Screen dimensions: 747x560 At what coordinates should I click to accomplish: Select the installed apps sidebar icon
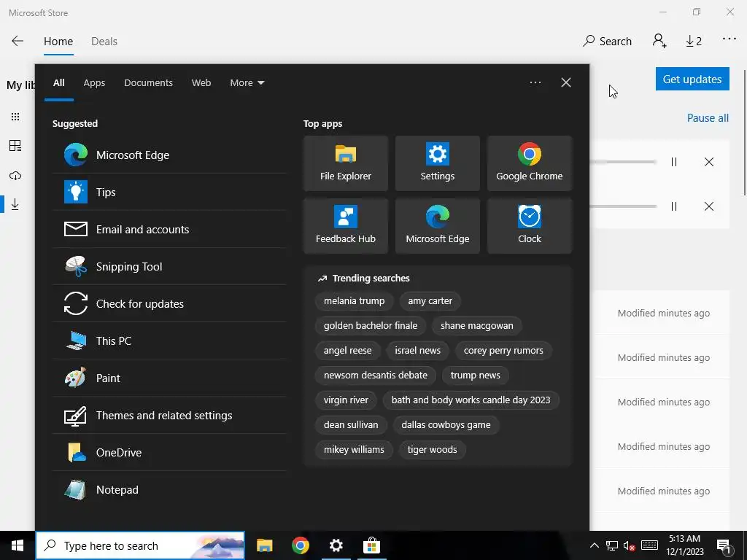[x=15, y=146]
